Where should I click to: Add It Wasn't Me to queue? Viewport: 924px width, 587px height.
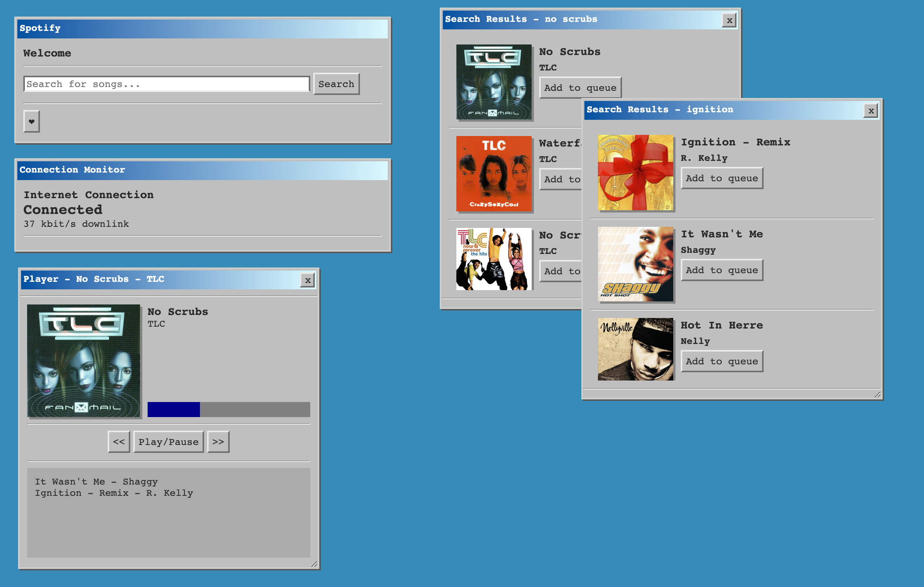(x=722, y=270)
